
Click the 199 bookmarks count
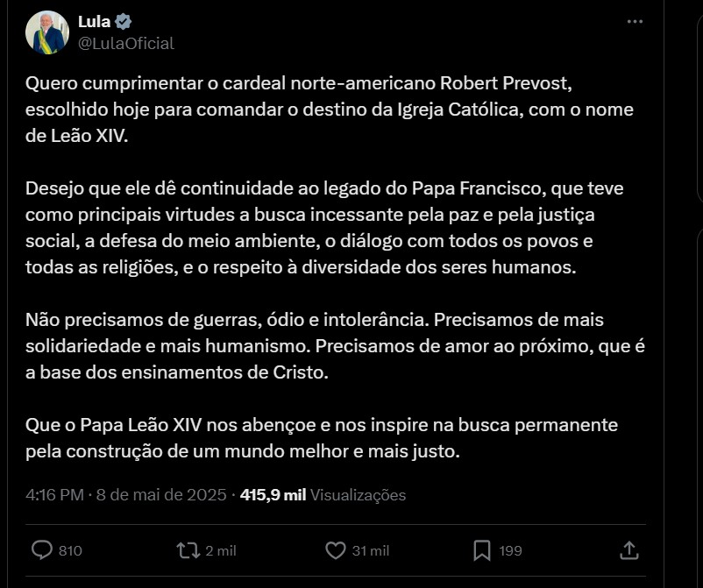click(511, 551)
